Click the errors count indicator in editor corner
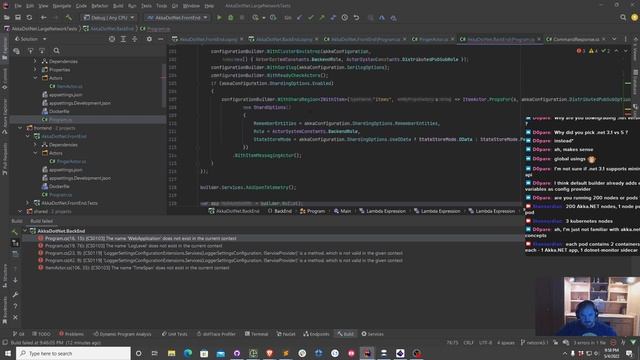Image resolution: width=640 pixels, height=360 pixels. 581,51
